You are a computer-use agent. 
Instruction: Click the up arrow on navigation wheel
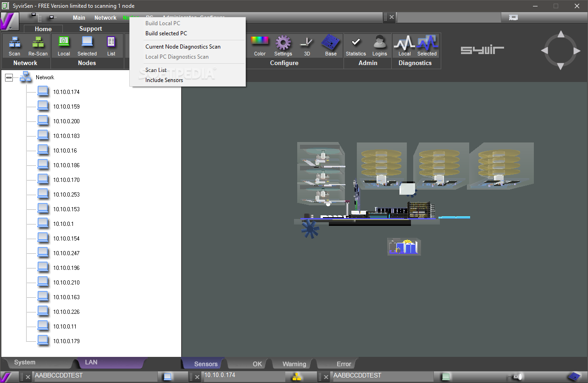pos(560,35)
